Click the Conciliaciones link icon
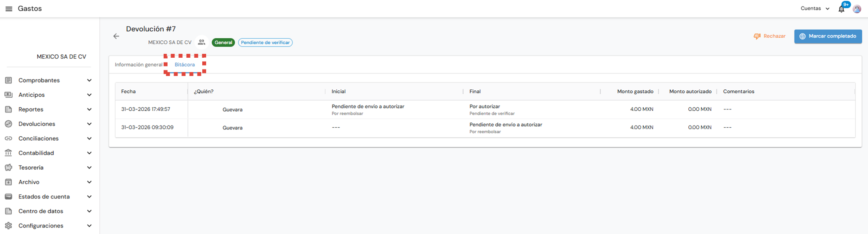This screenshot has height=234, width=868. [x=8, y=138]
